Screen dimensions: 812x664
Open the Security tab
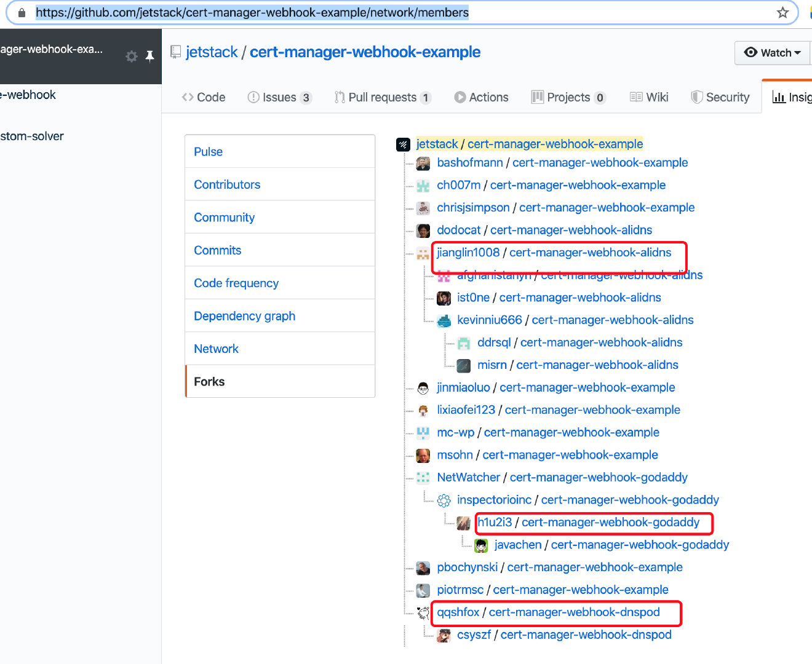pos(720,97)
